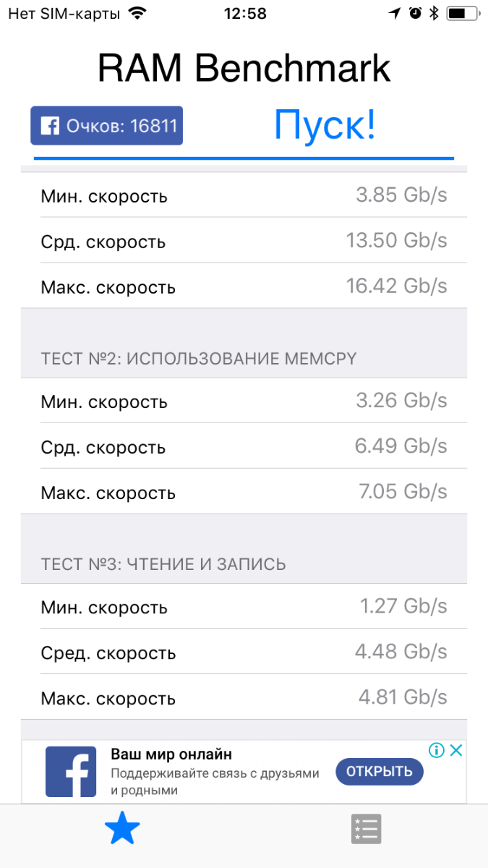This screenshot has width=488, height=868.
Task: Tap the location arrow status icon
Action: 395,13
